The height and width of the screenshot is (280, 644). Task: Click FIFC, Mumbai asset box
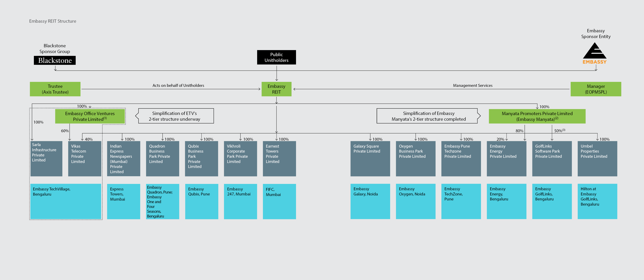click(279, 202)
